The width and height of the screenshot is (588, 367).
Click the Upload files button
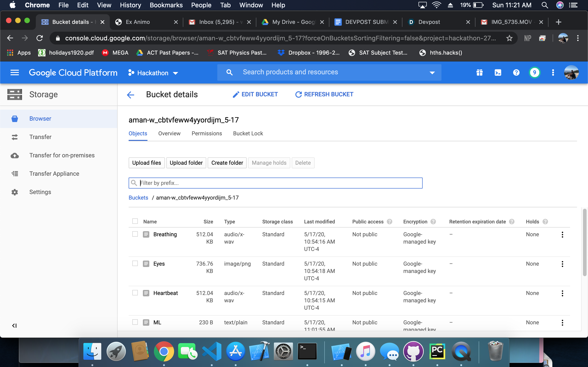click(x=147, y=163)
